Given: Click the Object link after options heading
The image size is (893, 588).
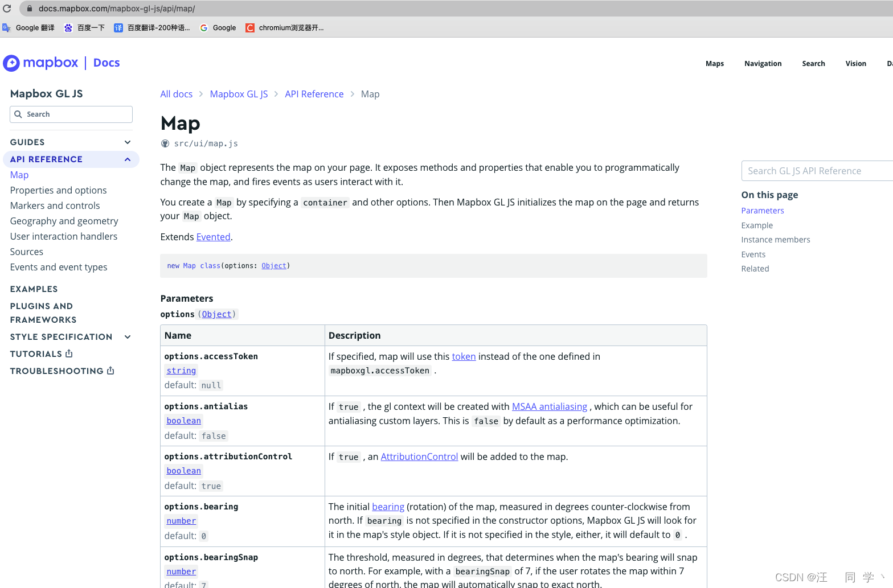Looking at the screenshot, I should [216, 314].
